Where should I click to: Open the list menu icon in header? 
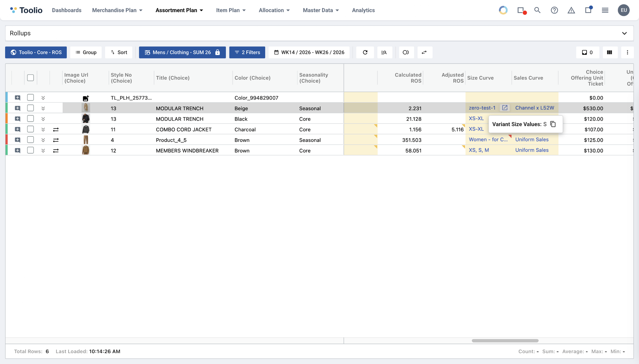(605, 10)
